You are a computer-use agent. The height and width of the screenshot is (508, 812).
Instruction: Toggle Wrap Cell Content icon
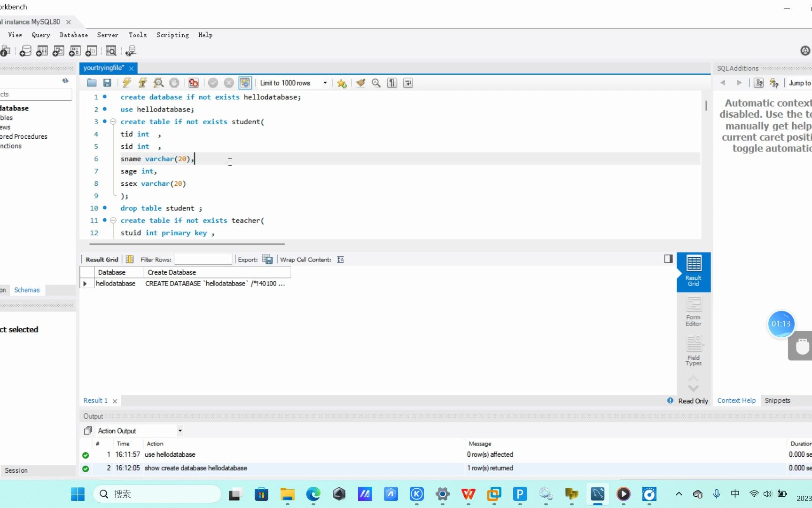pos(341,260)
